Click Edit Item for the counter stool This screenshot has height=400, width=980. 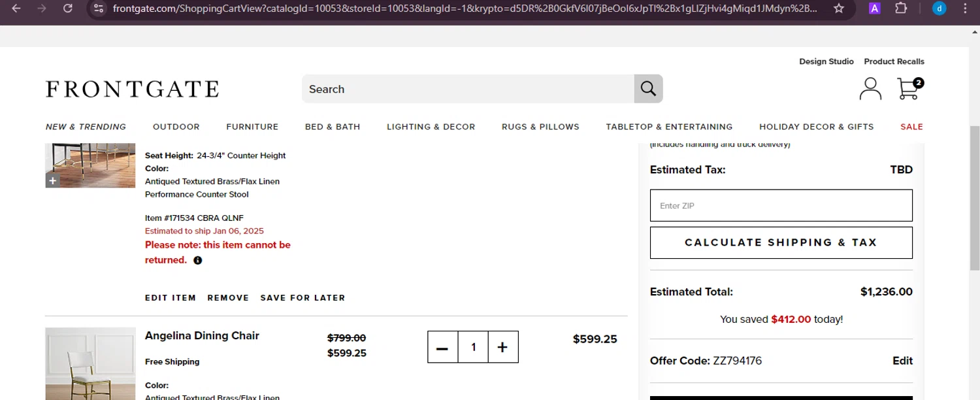pyautogui.click(x=171, y=298)
